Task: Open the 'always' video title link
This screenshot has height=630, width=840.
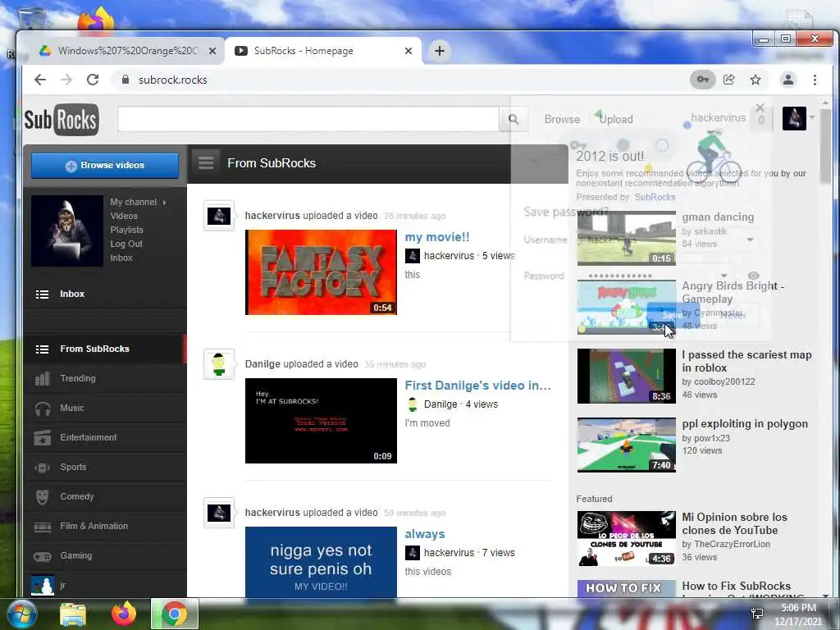Action: pos(425,534)
